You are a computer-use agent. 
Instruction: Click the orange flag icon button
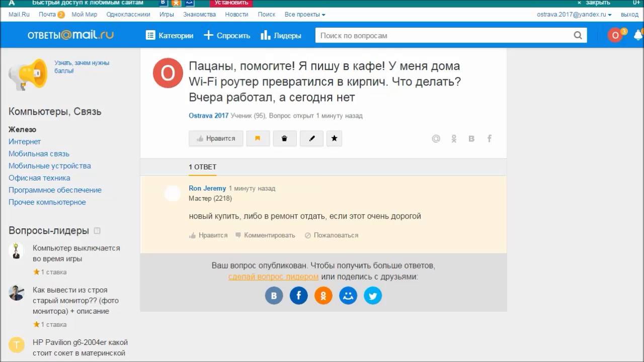[258, 138]
